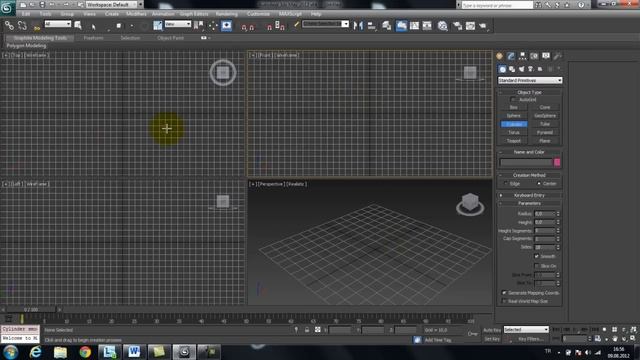
Task: Toggle Generate Mapping Coords checkbox
Action: tap(504, 293)
